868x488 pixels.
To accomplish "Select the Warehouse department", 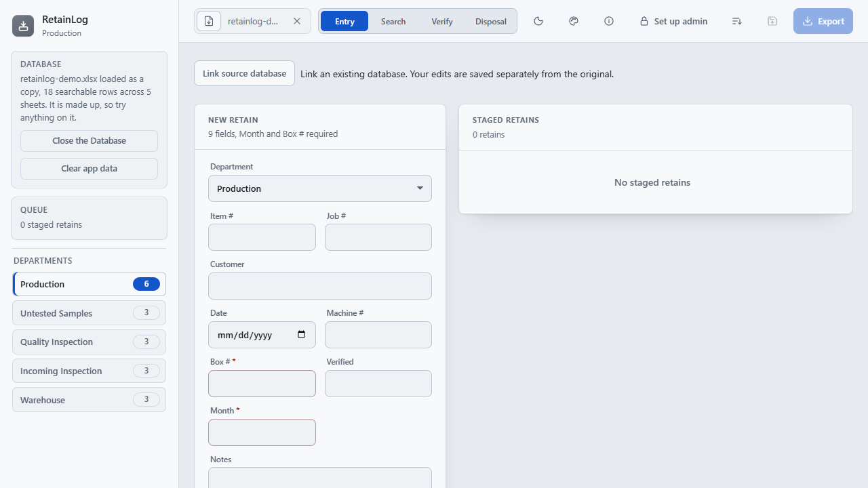I will [x=89, y=400].
